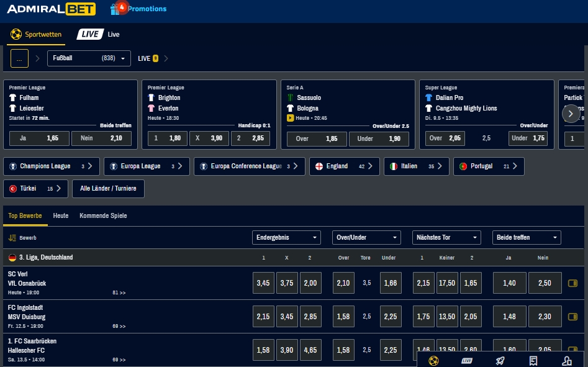Toggle stats icon for FC Ingolstadt row
The image size is (588, 367).
point(572,317)
